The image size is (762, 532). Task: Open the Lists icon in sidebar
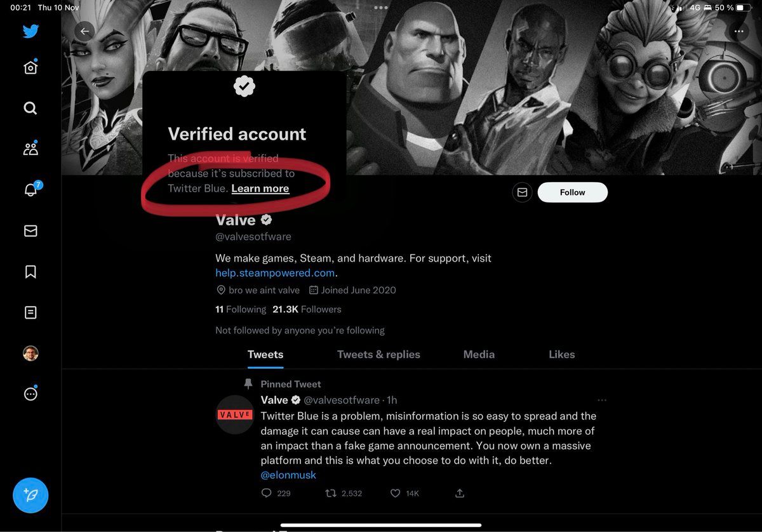(x=30, y=312)
